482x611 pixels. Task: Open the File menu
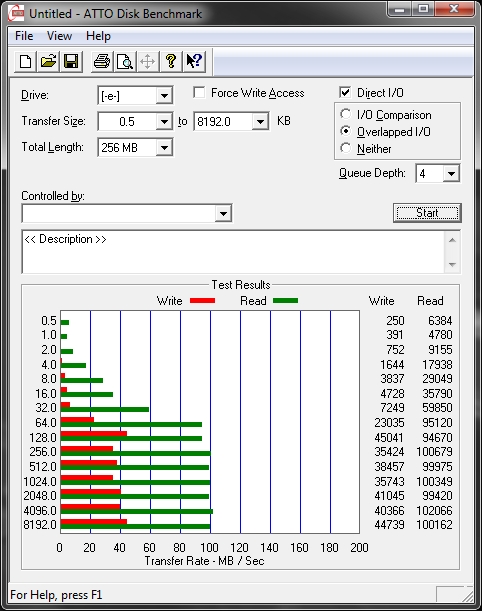point(24,36)
